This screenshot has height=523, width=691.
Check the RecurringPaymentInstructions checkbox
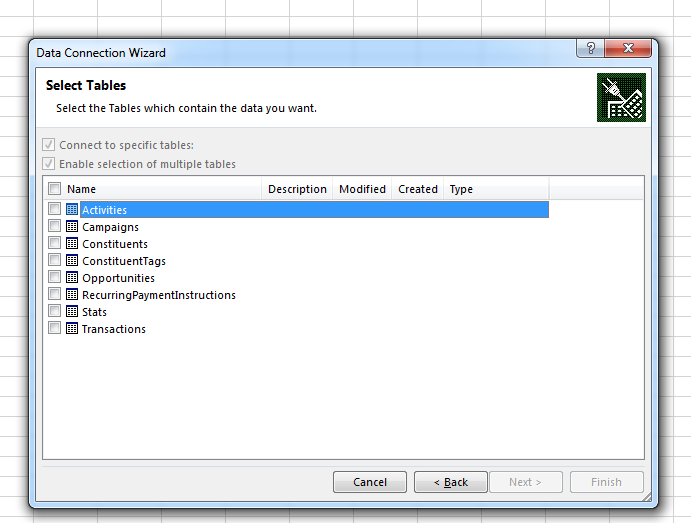55,294
